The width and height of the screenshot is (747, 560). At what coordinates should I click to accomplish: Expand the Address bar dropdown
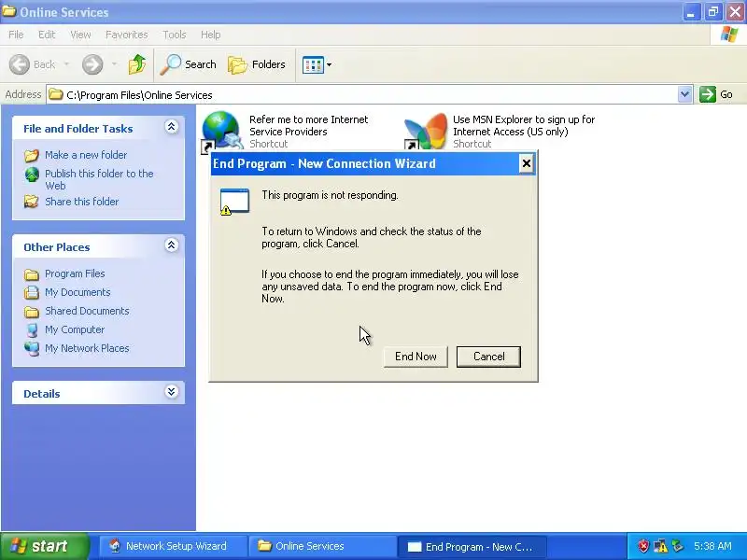pos(684,94)
